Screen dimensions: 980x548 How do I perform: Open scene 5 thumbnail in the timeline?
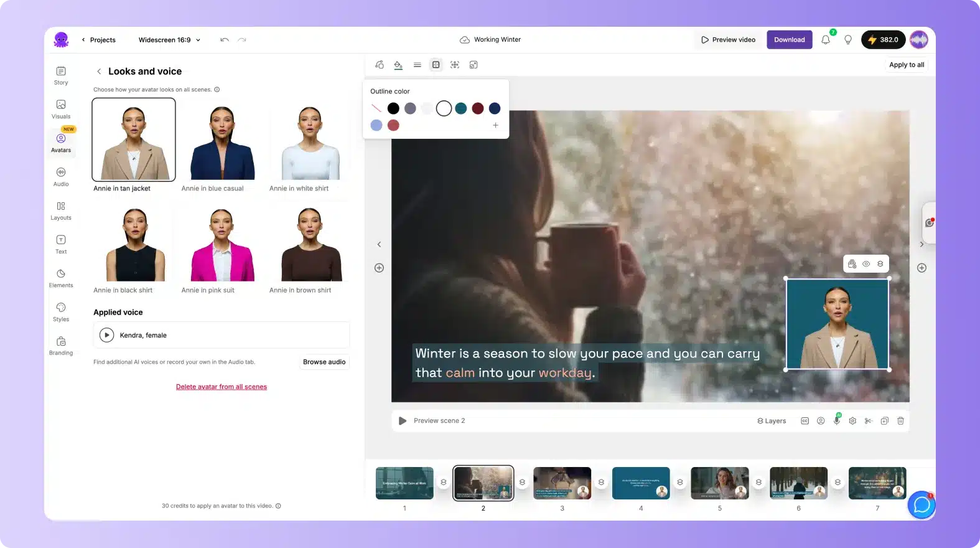coord(720,483)
